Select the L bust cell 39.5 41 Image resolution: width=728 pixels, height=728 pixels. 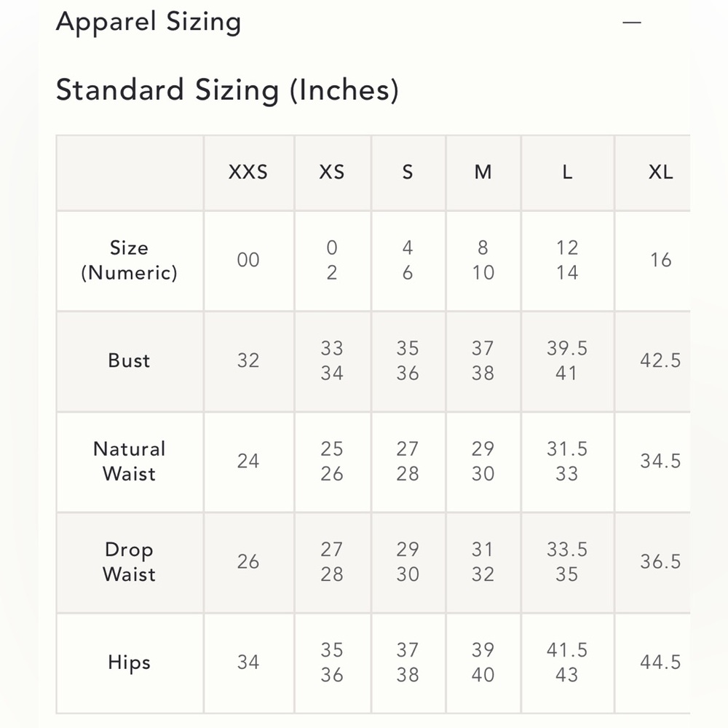[567, 361]
